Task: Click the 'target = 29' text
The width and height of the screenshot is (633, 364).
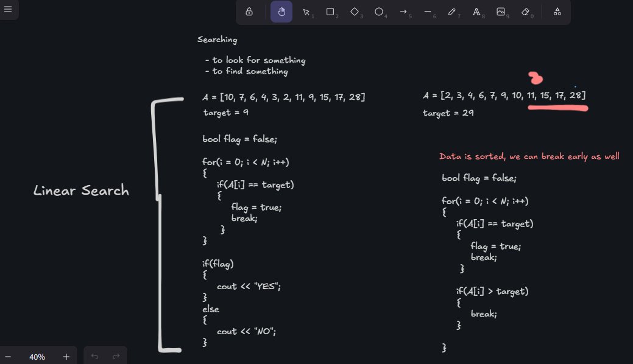Action: [448, 113]
